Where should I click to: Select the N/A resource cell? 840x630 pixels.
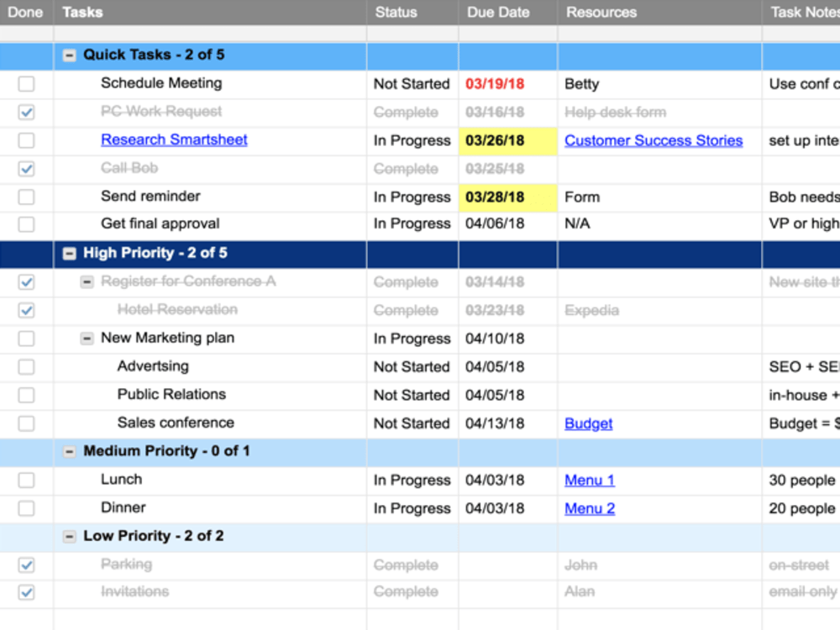pos(659,225)
